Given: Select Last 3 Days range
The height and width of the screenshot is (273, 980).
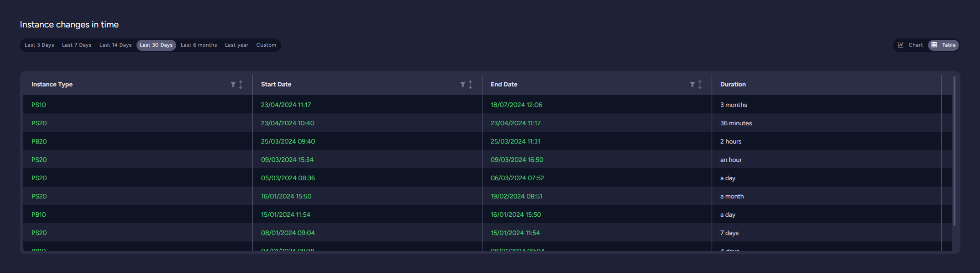Looking at the screenshot, I should click(39, 45).
